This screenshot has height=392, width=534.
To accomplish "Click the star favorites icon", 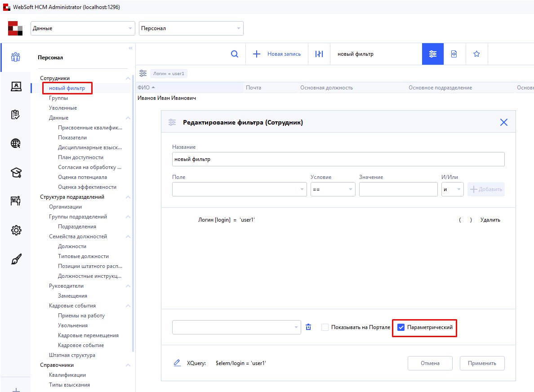I will point(476,54).
